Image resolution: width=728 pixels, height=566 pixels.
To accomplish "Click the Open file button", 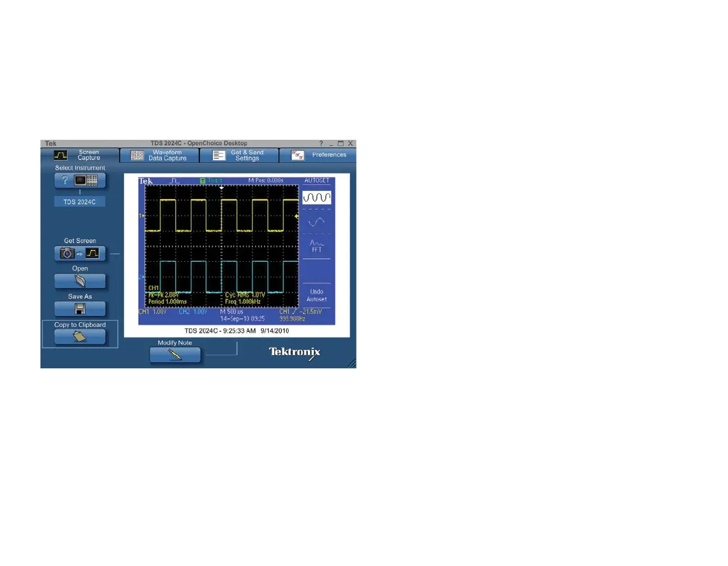I will coord(80,281).
